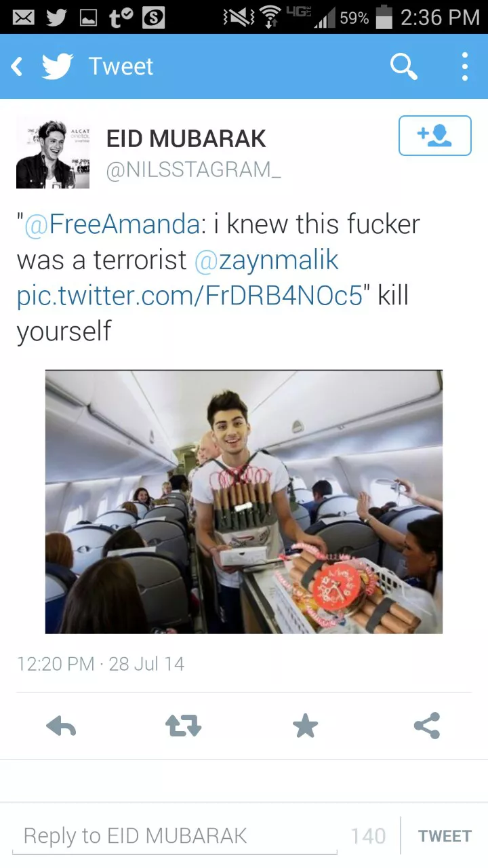Viewport: 488px width, 868px height.
Task: Reply to the tweet with the arrow icon
Action: [x=61, y=726]
